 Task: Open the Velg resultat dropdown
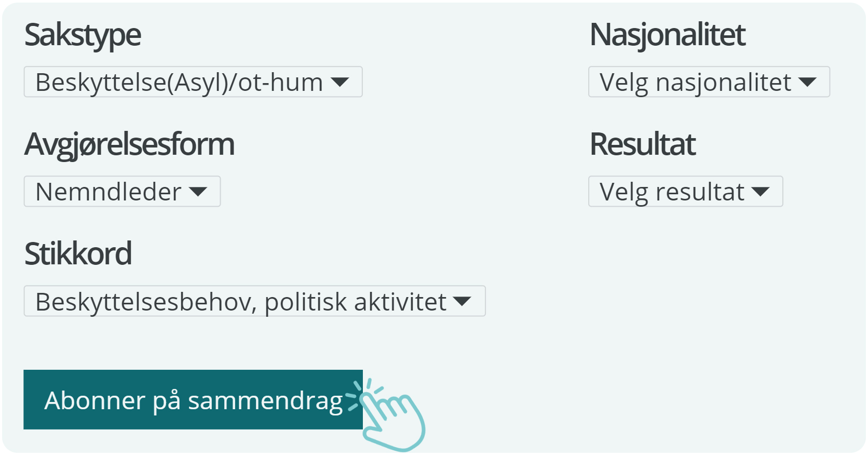coord(686,192)
